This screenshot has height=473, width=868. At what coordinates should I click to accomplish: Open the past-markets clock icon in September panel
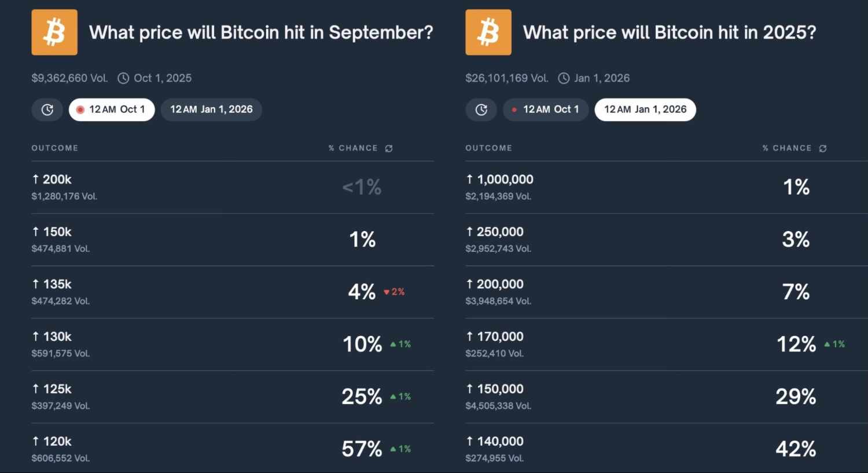[x=47, y=109]
